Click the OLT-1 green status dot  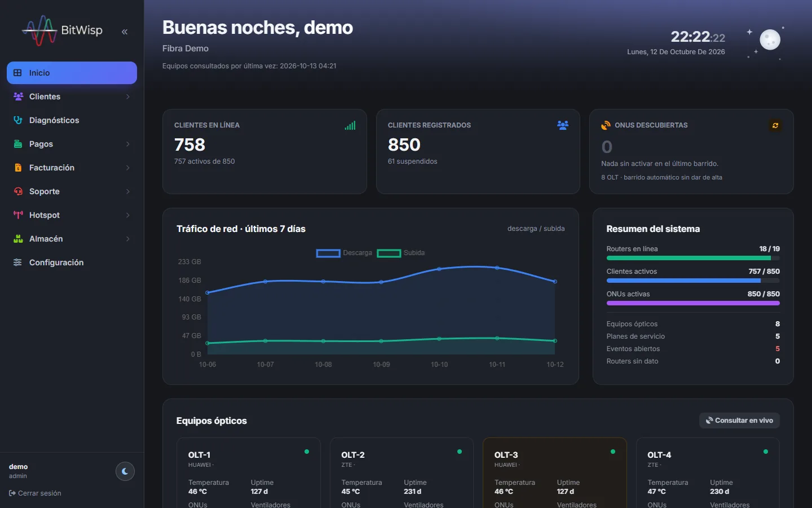click(307, 452)
